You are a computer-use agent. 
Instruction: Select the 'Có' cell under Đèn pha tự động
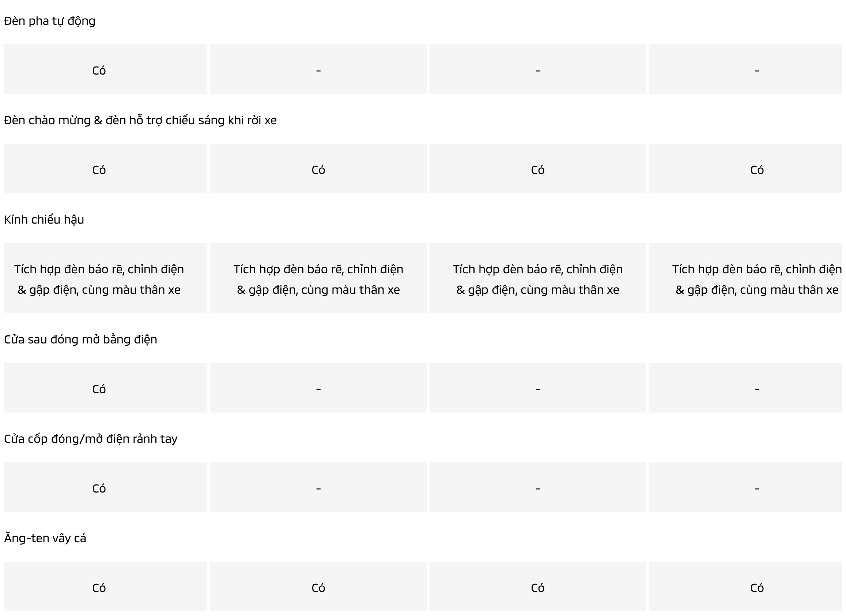coord(99,71)
